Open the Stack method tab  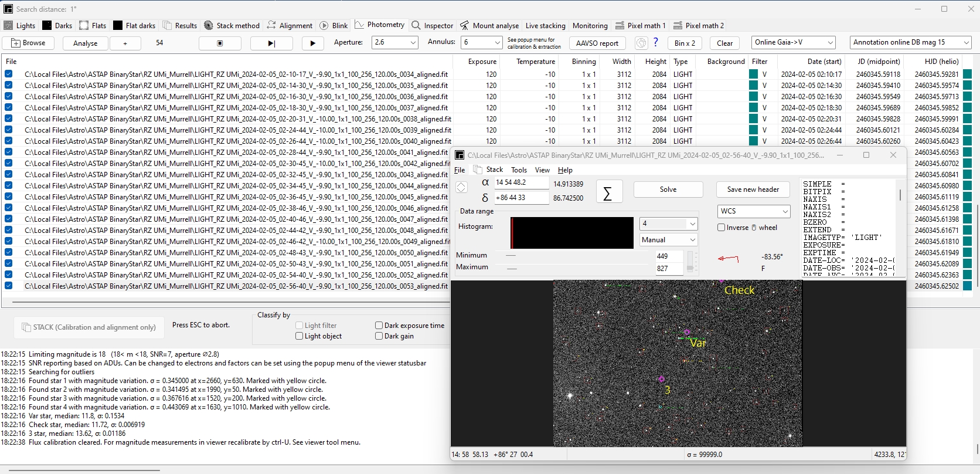pyautogui.click(x=232, y=25)
